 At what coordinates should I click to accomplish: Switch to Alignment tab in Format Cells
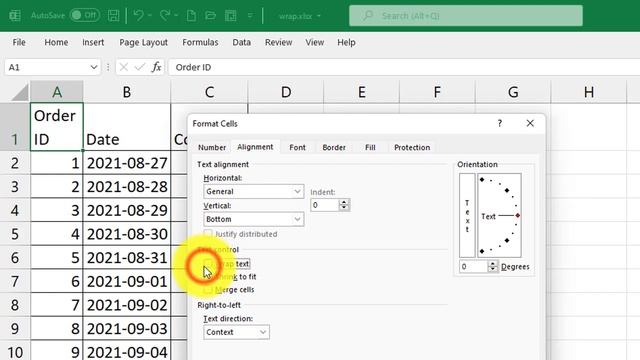[255, 147]
